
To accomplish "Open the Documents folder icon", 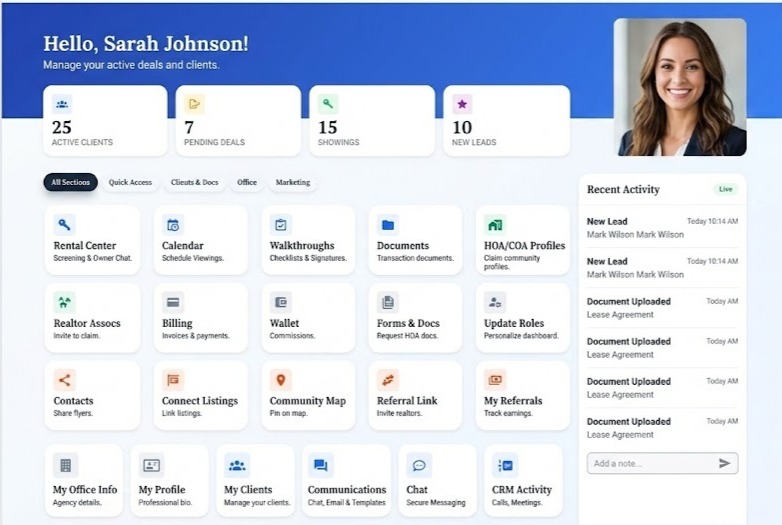I will pos(388,225).
